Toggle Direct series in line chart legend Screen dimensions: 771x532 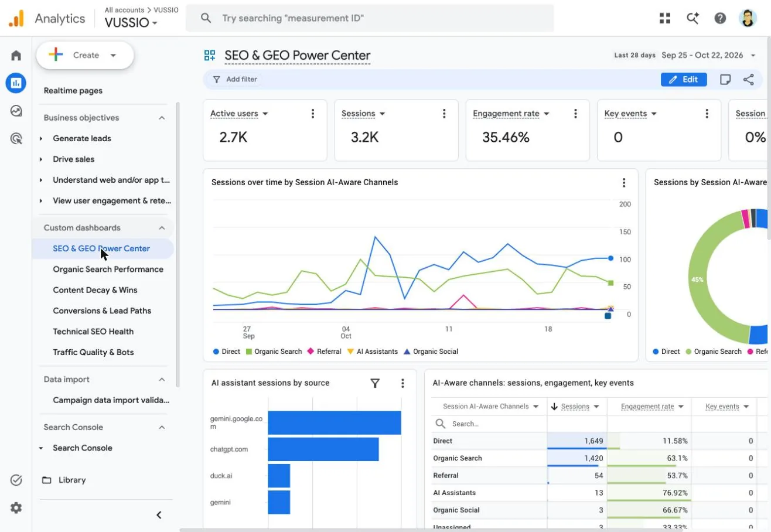pyautogui.click(x=226, y=352)
